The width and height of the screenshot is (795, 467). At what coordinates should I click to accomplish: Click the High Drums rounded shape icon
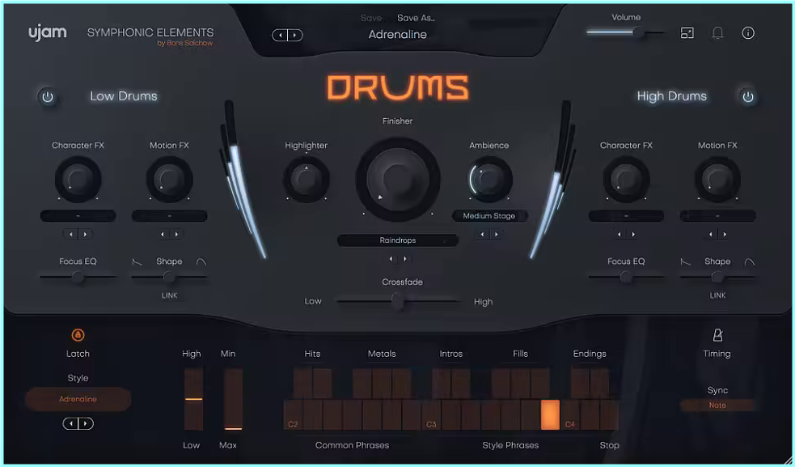pos(749,262)
